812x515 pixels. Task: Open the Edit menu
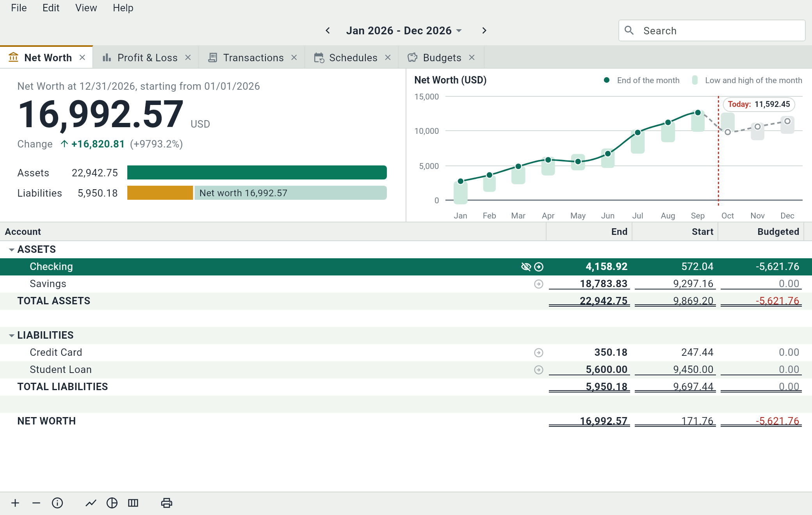tap(51, 8)
